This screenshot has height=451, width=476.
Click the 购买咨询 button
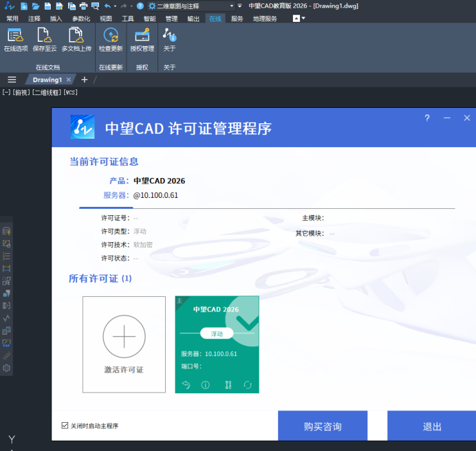(x=322, y=427)
